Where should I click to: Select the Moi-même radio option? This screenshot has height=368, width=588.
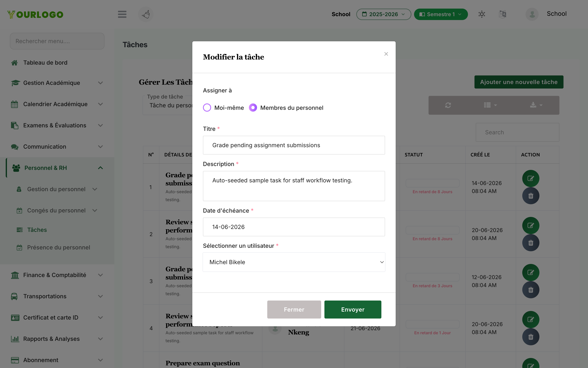(x=207, y=108)
